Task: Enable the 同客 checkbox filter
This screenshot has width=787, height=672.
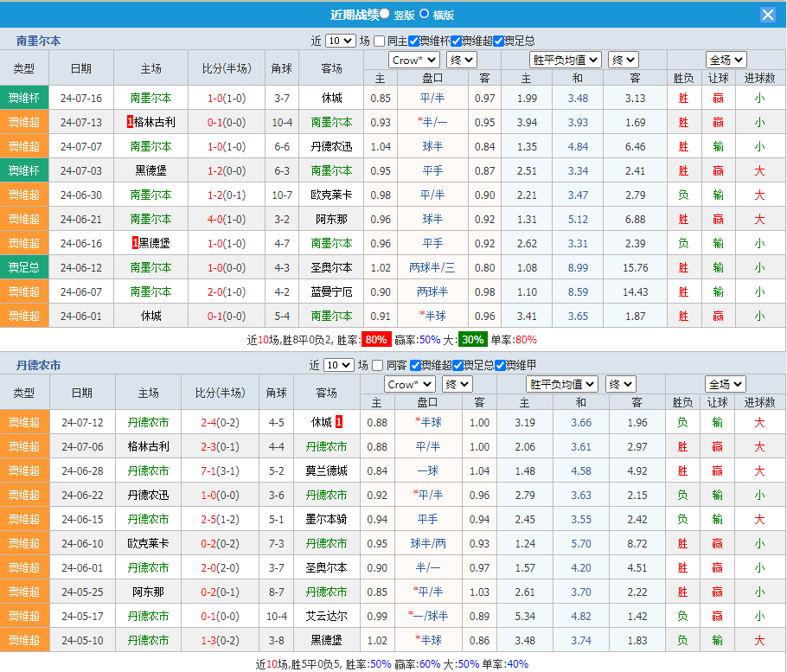Action: click(380, 365)
